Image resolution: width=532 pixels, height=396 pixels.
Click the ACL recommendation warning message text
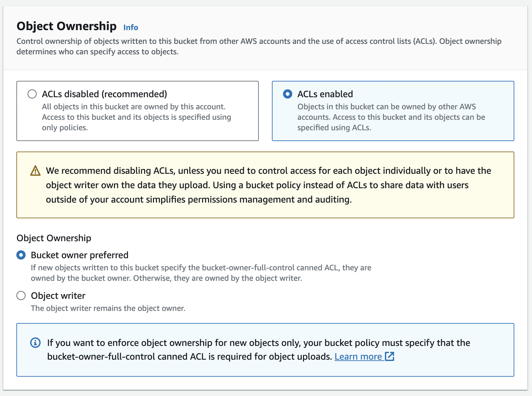click(268, 185)
